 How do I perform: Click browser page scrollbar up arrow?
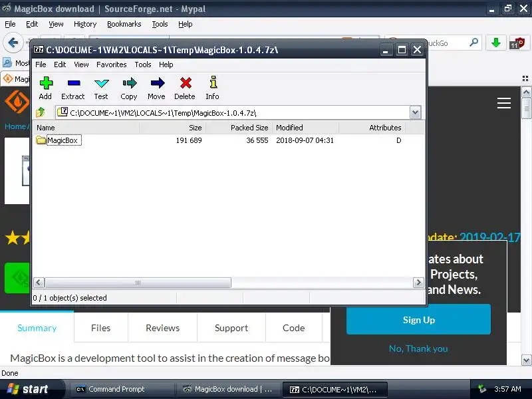pyautogui.click(x=526, y=92)
